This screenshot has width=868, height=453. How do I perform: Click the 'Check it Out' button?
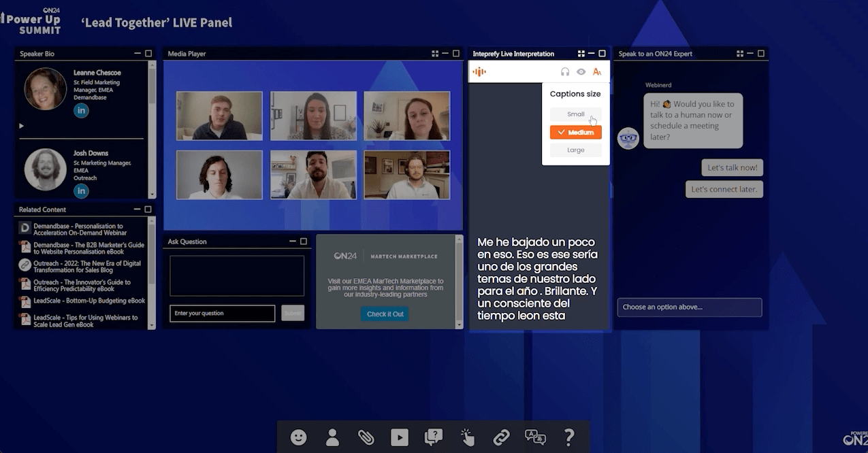pyautogui.click(x=385, y=314)
